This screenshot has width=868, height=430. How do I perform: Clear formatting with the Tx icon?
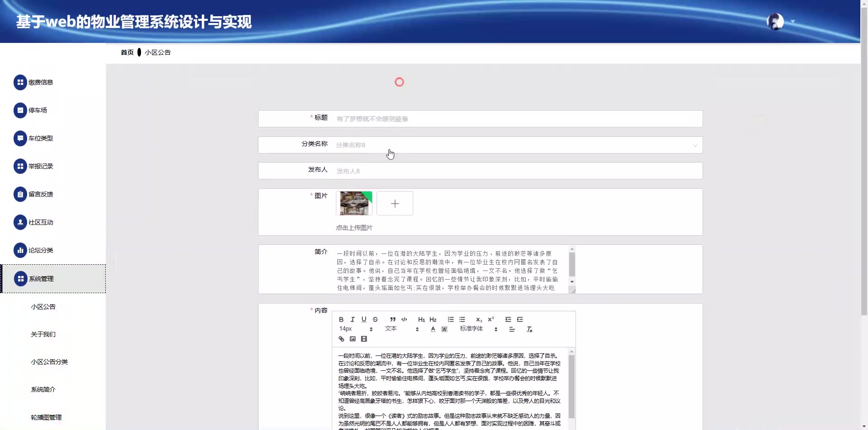[529, 329]
